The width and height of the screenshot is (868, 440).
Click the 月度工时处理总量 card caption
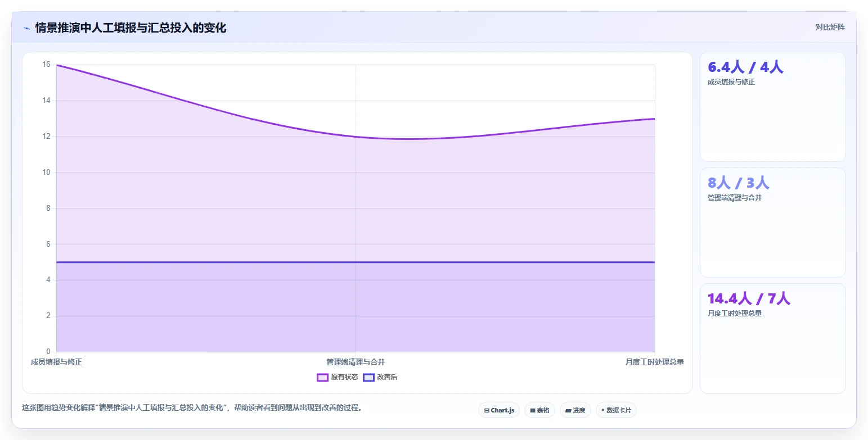pos(735,314)
